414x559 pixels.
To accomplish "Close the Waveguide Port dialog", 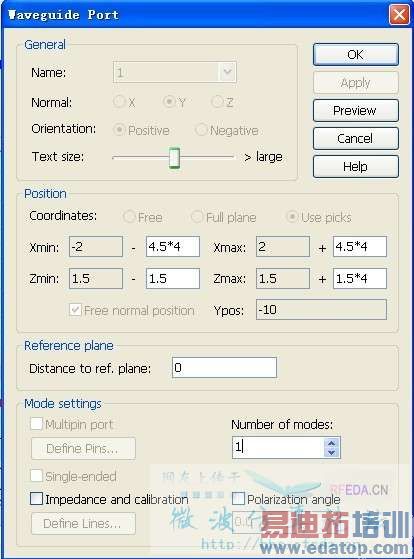I will tap(399, 15).
